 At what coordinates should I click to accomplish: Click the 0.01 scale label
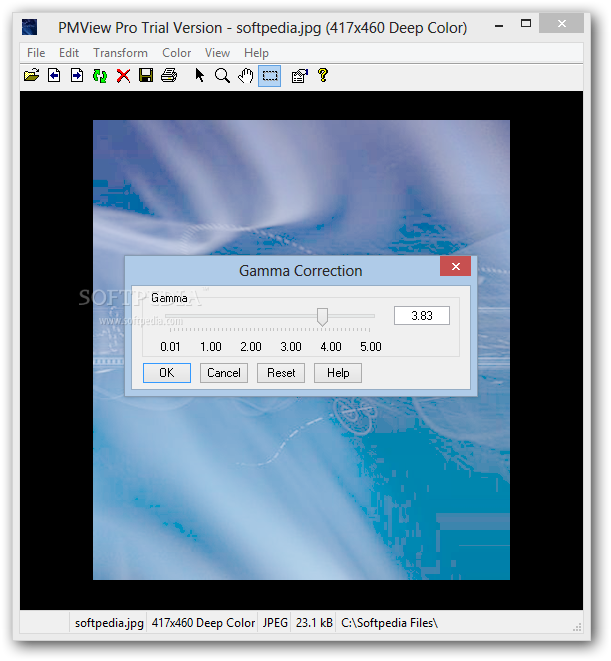pyautogui.click(x=170, y=347)
